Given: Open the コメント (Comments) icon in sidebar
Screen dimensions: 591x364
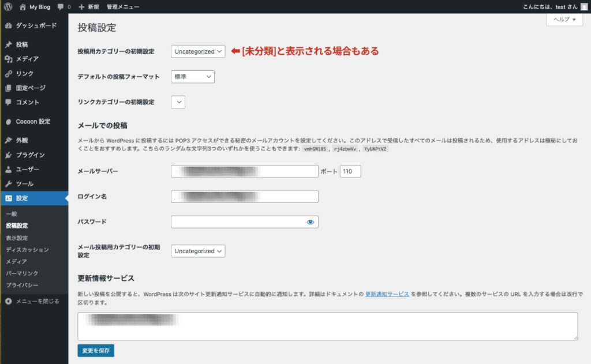Looking at the screenshot, I should click(9, 102).
